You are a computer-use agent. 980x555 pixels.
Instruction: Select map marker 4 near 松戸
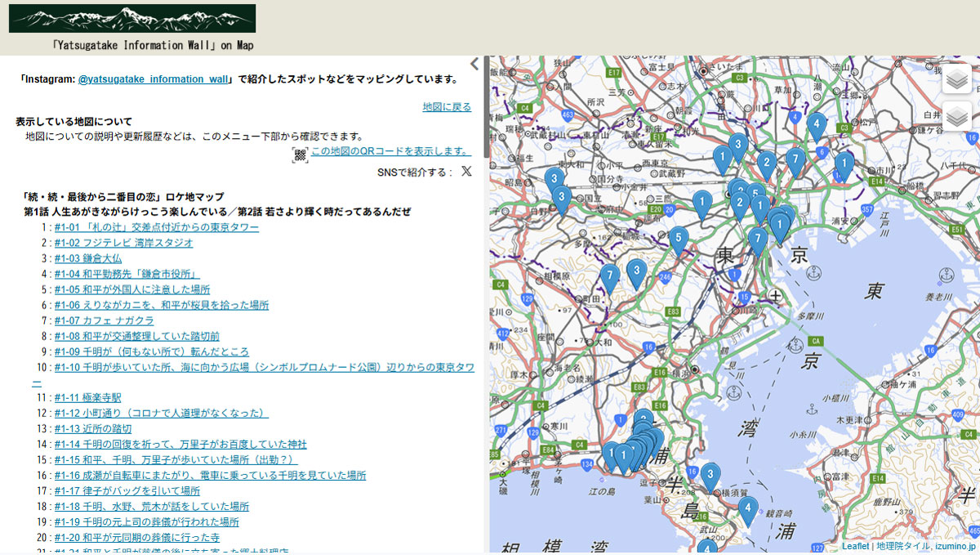816,127
